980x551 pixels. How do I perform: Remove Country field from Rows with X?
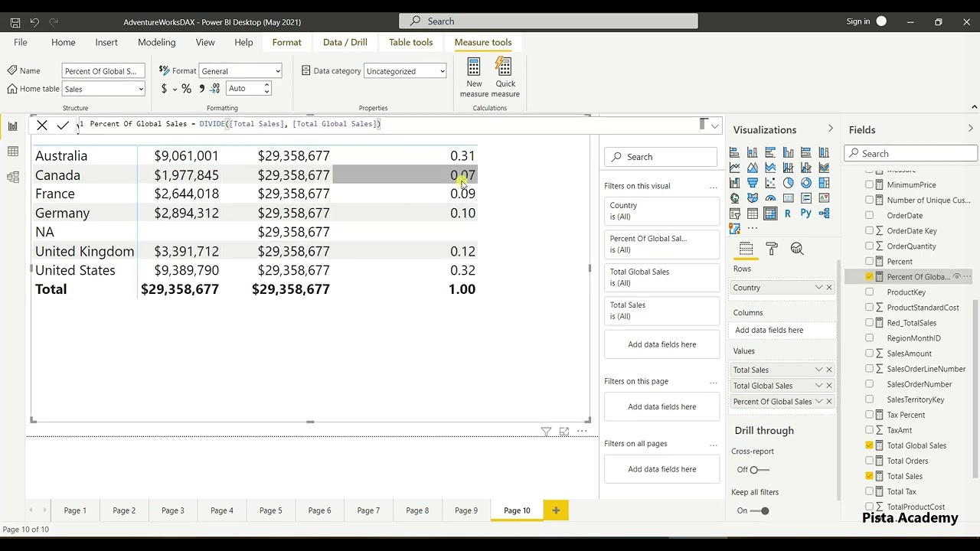[x=829, y=288]
